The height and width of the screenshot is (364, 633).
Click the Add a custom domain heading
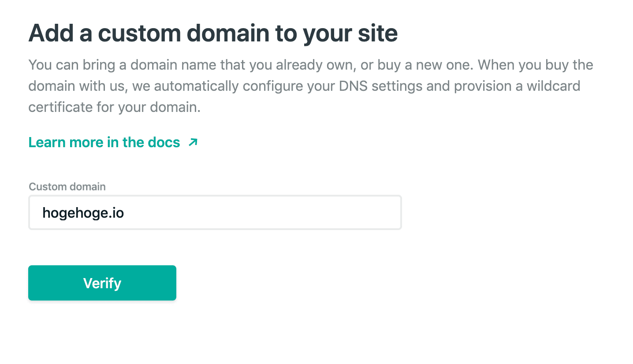point(213,33)
